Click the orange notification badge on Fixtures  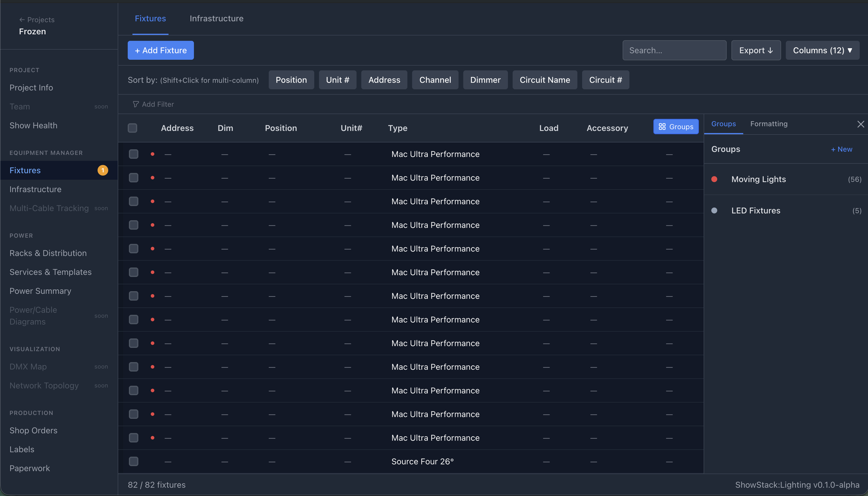(x=102, y=170)
